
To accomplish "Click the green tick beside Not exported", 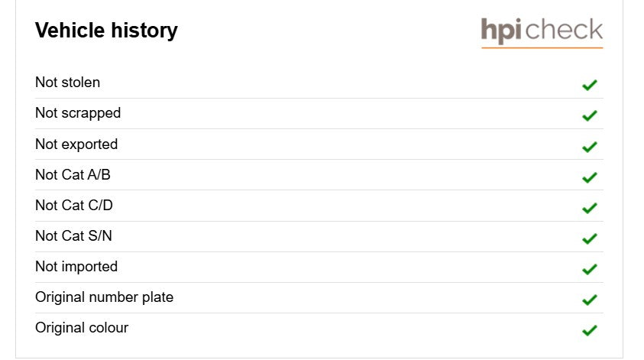I will [x=589, y=146].
